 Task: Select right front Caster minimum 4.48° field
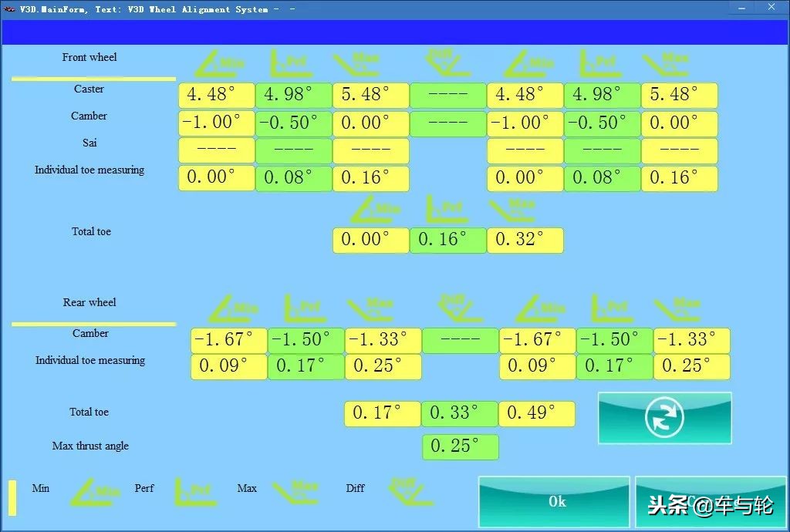click(525, 95)
